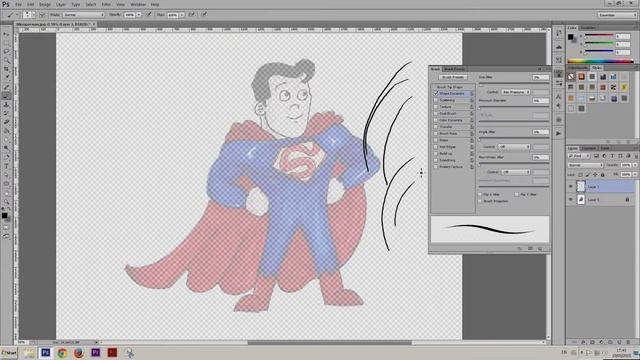Open the Actions play icon in dock
The width and height of the screenshot is (640, 360).
click(558, 133)
